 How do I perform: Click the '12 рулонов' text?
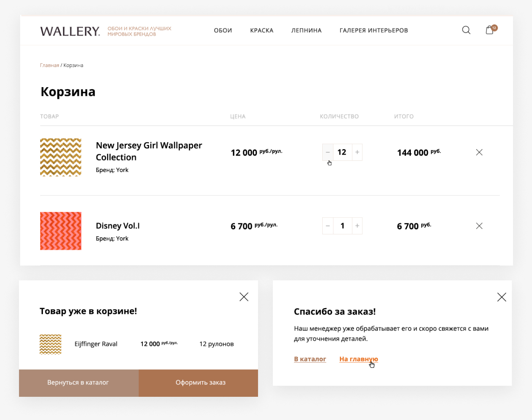217,344
